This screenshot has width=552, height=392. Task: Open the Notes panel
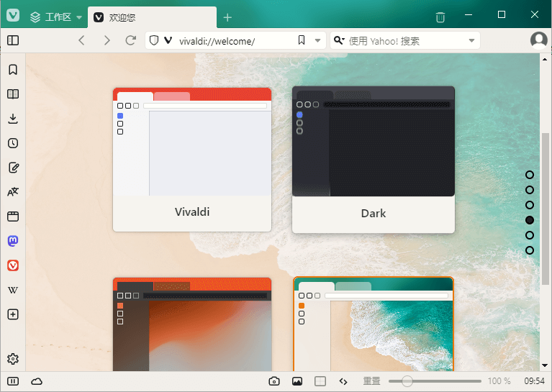pyautogui.click(x=13, y=168)
